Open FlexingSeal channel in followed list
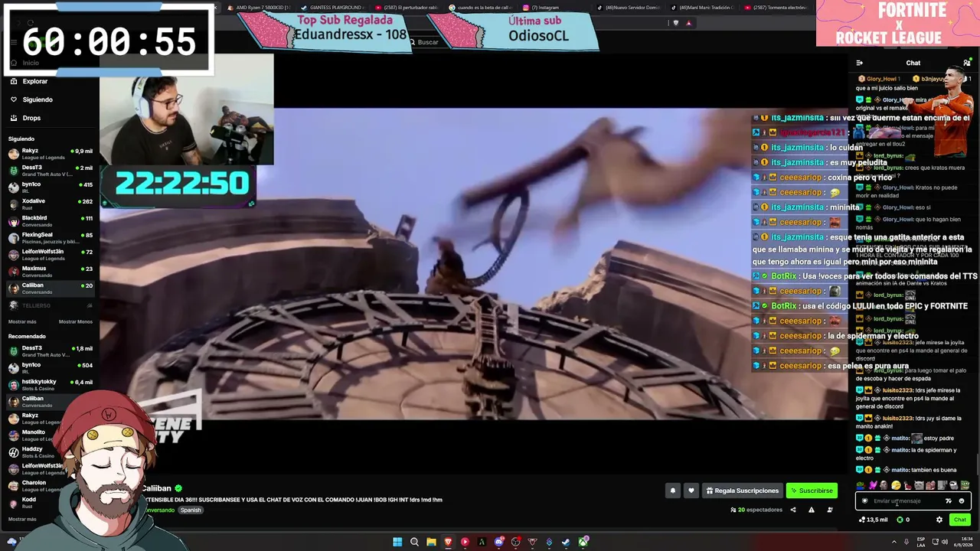The image size is (980, 551). point(50,238)
